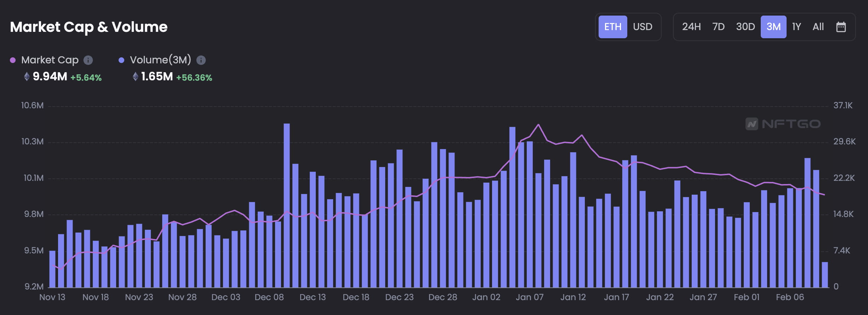Select the 30D time range
The image size is (868, 315).
[x=745, y=27]
